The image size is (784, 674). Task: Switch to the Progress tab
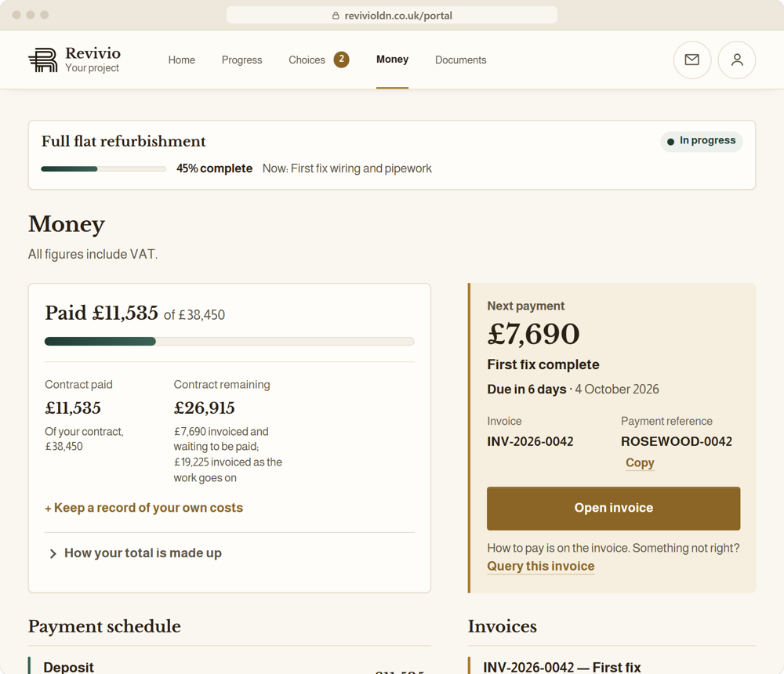pyautogui.click(x=241, y=60)
